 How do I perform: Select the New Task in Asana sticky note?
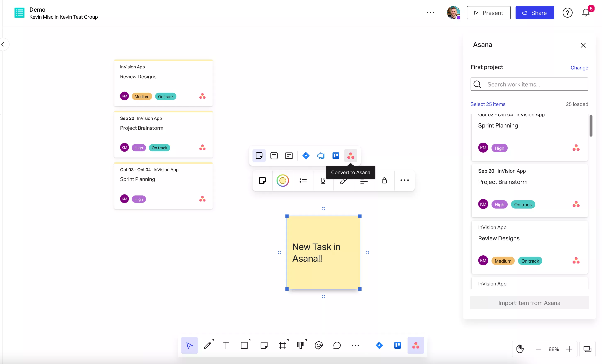[323, 252]
